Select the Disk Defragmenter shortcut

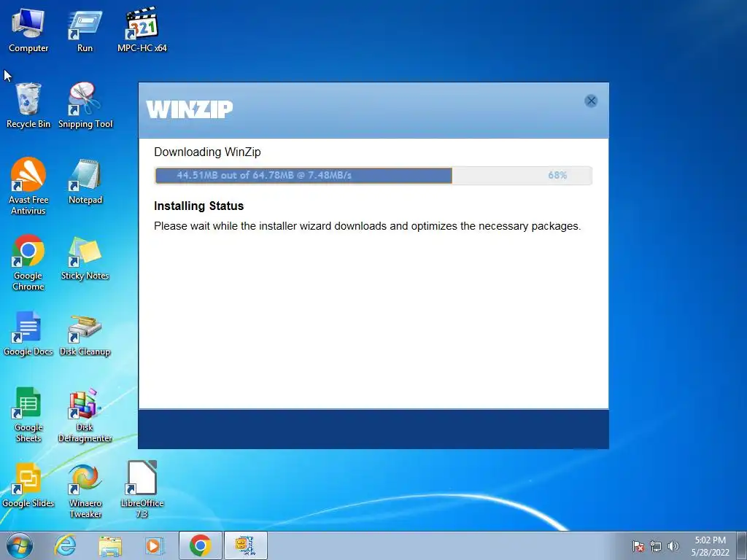[85, 414]
